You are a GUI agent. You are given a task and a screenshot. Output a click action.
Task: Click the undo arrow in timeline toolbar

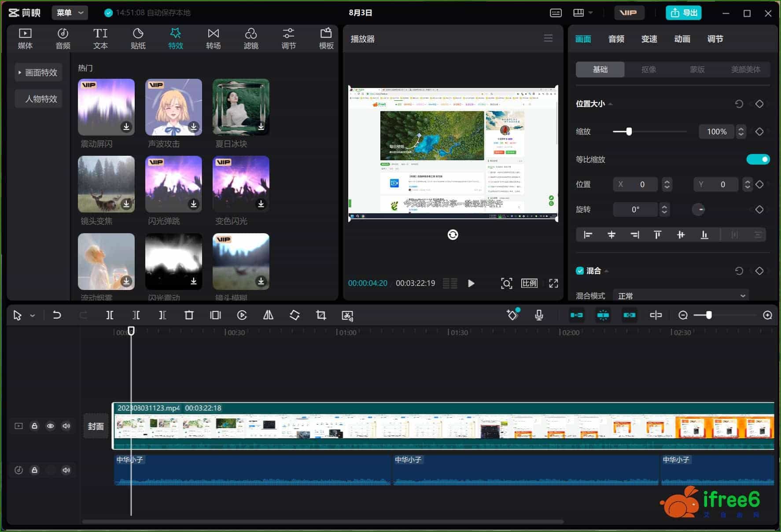tap(57, 315)
